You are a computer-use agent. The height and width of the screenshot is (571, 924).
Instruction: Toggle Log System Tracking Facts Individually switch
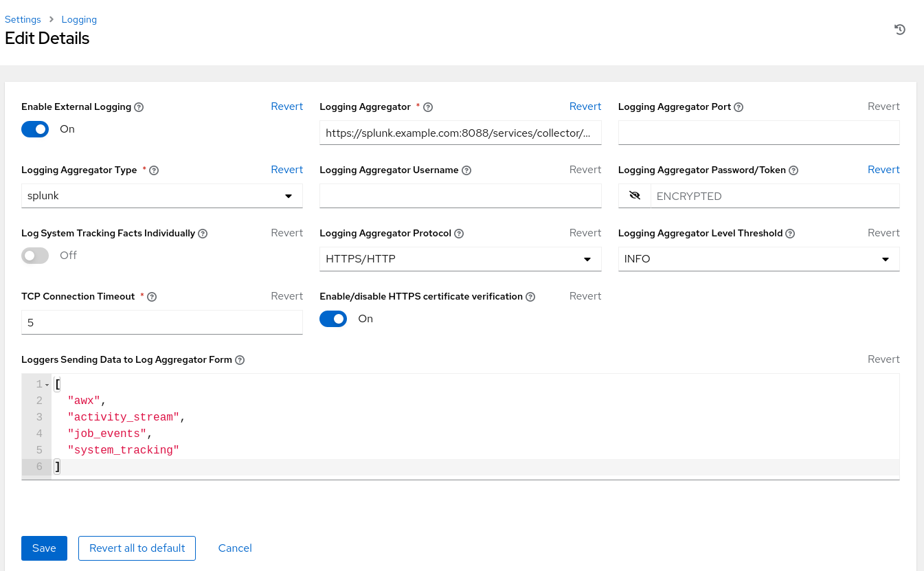click(x=35, y=256)
